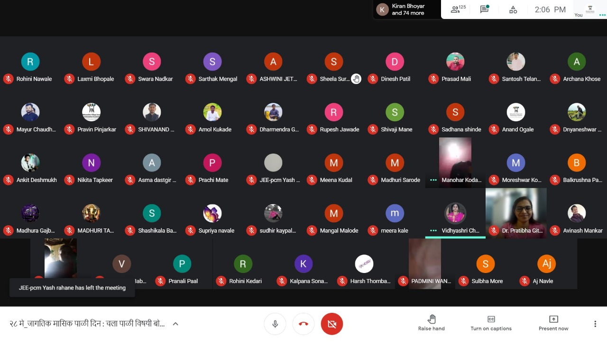Click Rohini Nawale's muted mic icon
The image size is (607, 364).
point(8,79)
